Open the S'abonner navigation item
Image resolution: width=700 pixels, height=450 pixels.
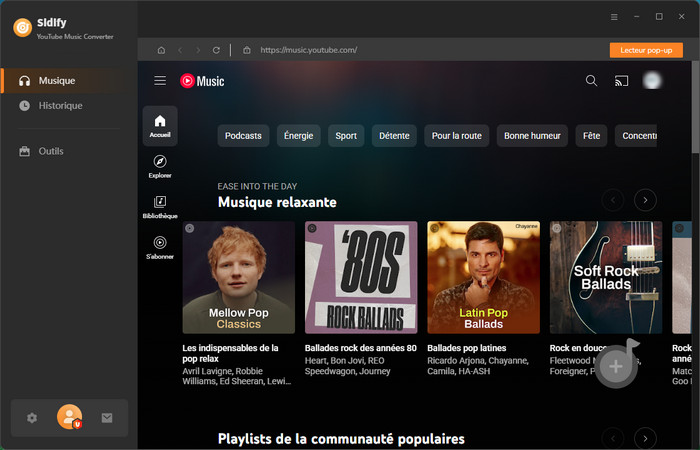[160, 248]
